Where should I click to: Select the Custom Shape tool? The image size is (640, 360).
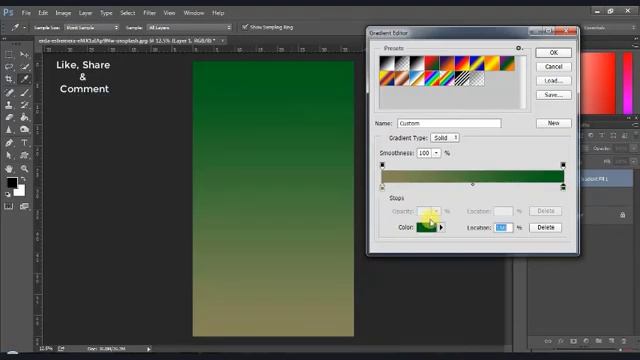24,156
